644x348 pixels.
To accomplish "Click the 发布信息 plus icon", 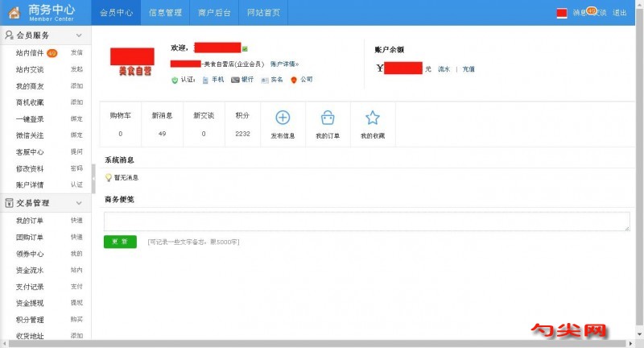I will coord(283,118).
